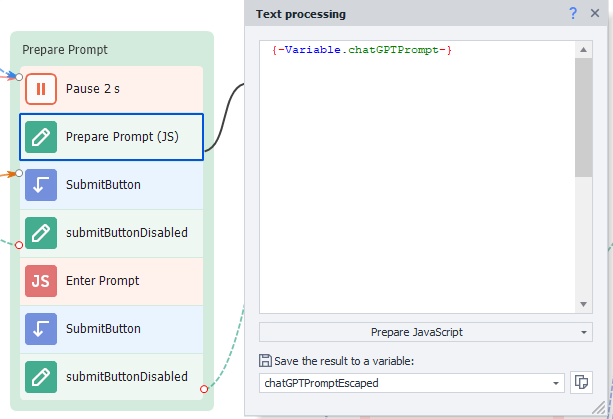The width and height of the screenshot is (613, 419).
Task: Click the arrow icon of the second SubmitButton action
Action: [41, 329]
